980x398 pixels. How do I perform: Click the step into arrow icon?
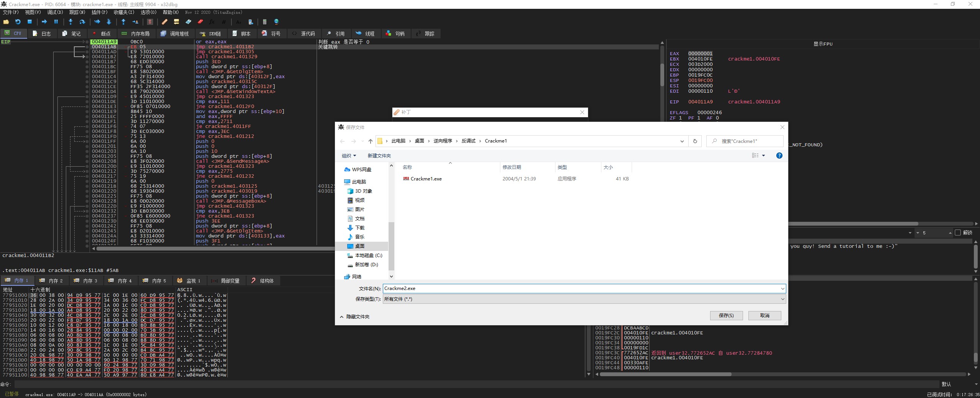[70, 22]
